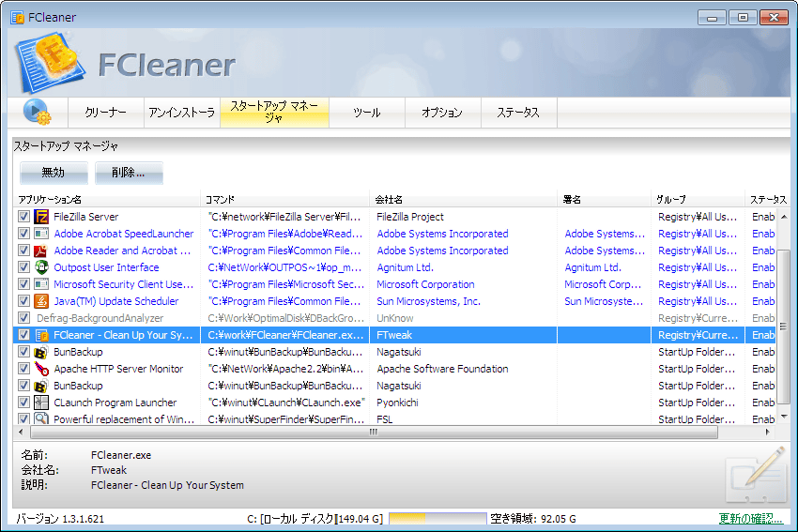Uncheck the Microsoft Security Client checkbox
The image size is (798, 532).
pos(23,284)
